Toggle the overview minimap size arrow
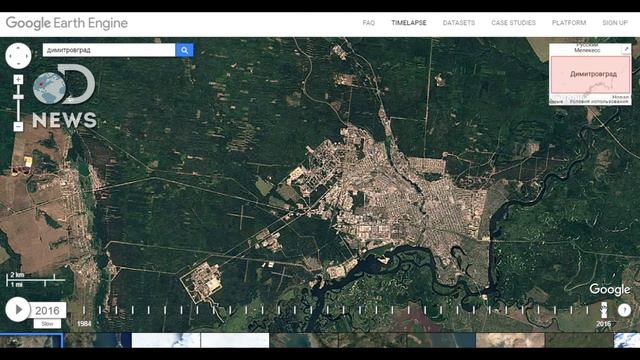This screenshot has height=360, width=640. (x=626, y=49)
